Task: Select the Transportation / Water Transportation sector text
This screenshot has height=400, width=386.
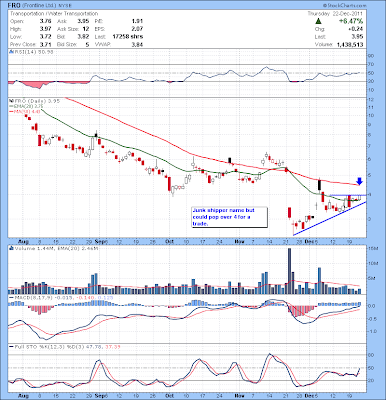Action: [54, 14]
